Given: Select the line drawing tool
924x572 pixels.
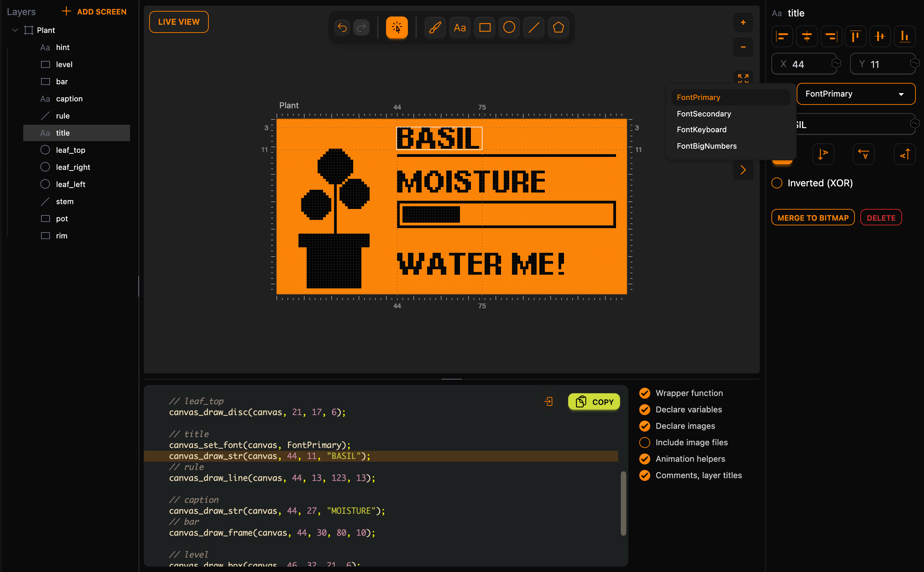Looking at the screenshot, I should pos(534,28).
